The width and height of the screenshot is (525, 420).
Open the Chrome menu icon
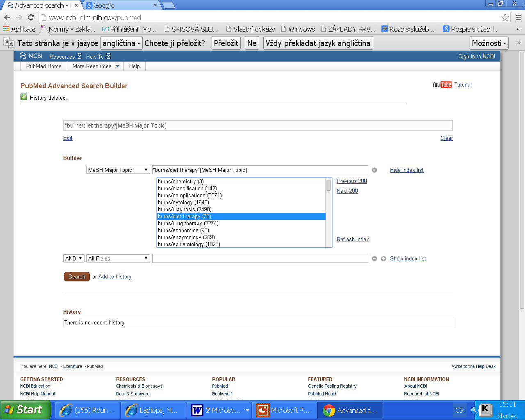tap(518, 17)
